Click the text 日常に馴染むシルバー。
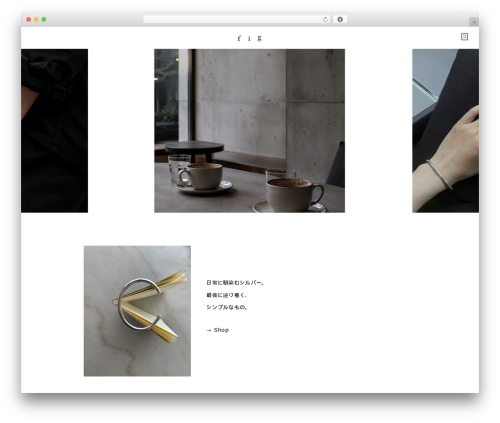 (236, 283)
